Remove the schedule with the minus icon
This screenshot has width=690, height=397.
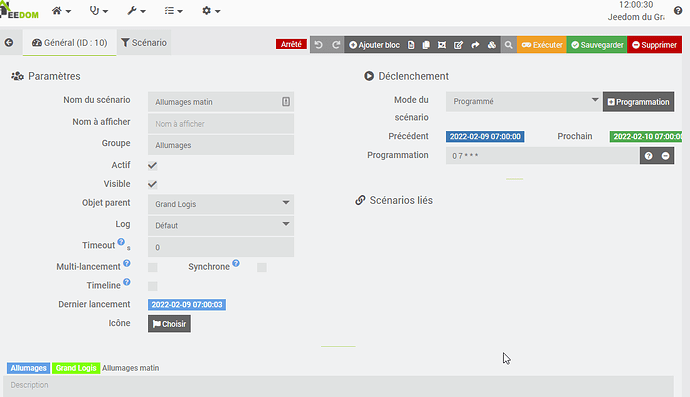tap(665, 156)
